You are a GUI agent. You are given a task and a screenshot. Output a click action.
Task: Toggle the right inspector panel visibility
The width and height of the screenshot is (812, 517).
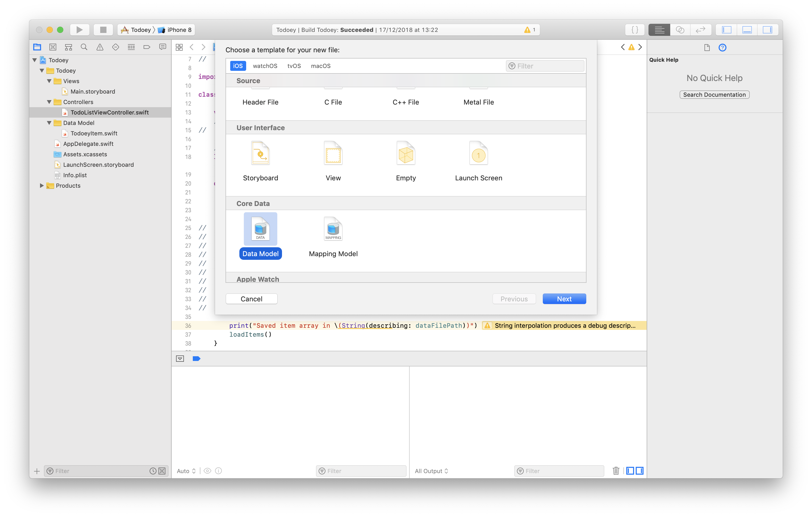tap(767, 30)
